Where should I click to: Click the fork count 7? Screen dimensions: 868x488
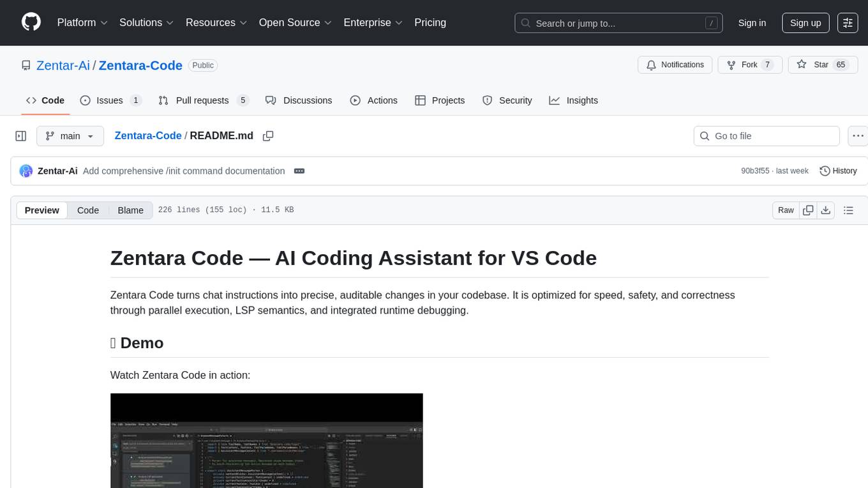click(768, 65)
